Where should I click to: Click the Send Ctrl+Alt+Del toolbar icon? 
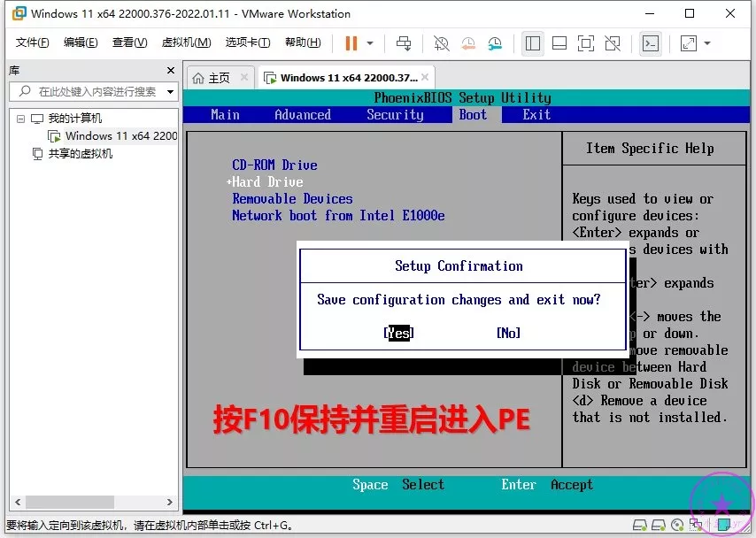404,43
